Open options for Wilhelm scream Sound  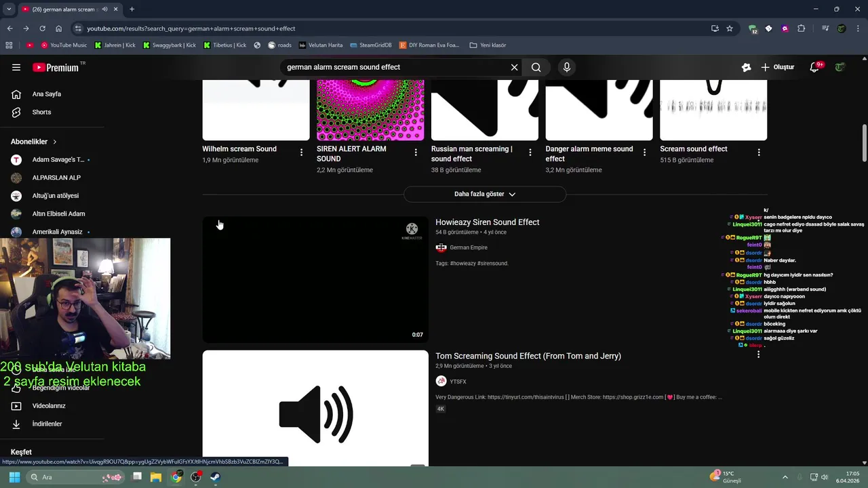coord(302,152)
